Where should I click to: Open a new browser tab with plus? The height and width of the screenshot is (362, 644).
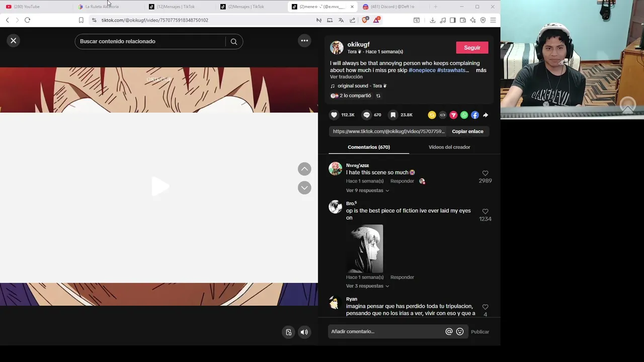click(x=435, y=7)
